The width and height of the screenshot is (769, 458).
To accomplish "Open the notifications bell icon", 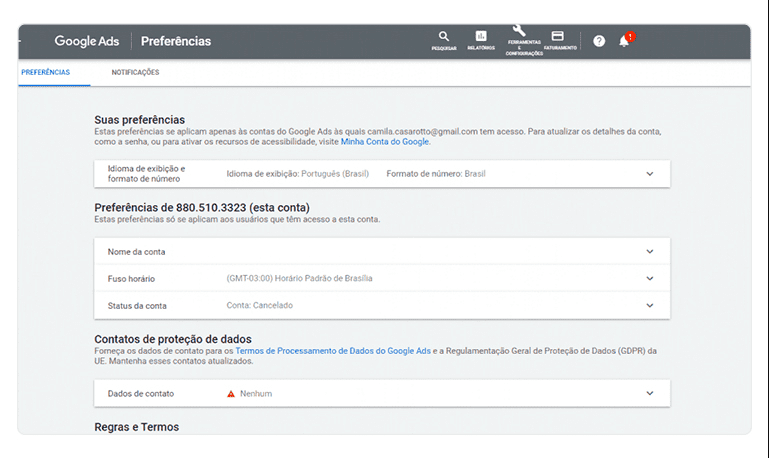I will pyautogui.click(x=624, y=41).
